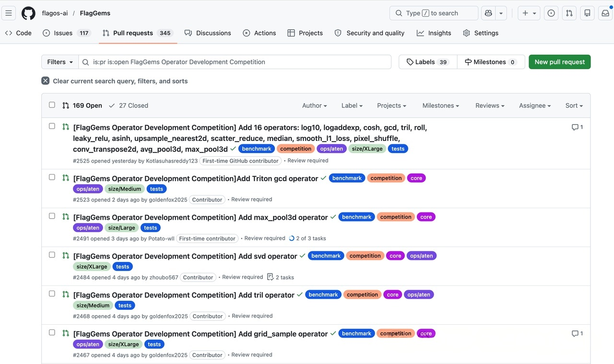Expand the Assignee filter dropdown

tap(535, 106)
